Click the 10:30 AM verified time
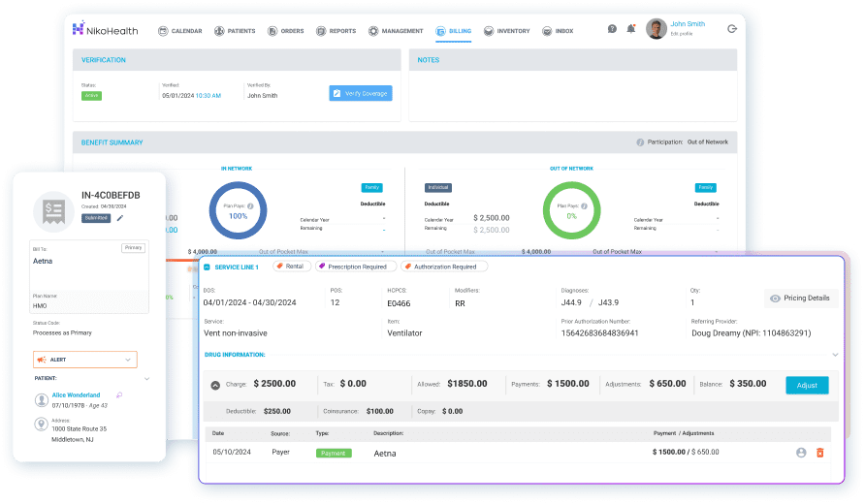 click(208, 95)
